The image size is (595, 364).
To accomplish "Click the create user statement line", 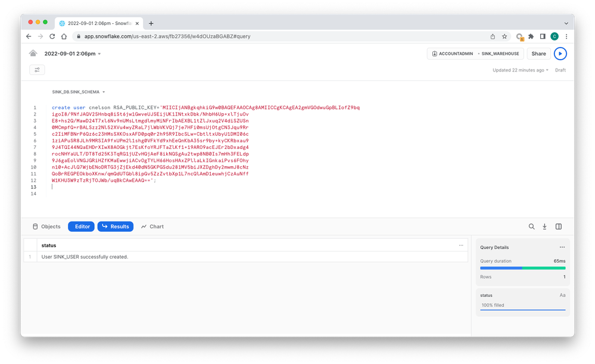I will 205,108.
